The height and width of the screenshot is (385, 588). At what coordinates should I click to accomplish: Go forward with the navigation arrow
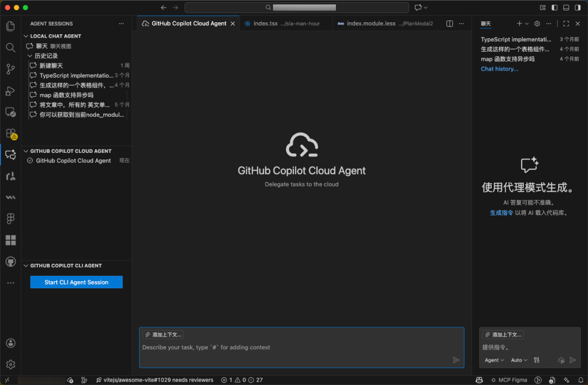(175, 8)
